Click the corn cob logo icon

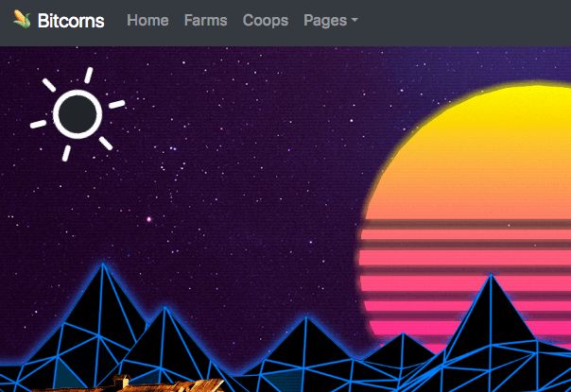coord(22,19)
